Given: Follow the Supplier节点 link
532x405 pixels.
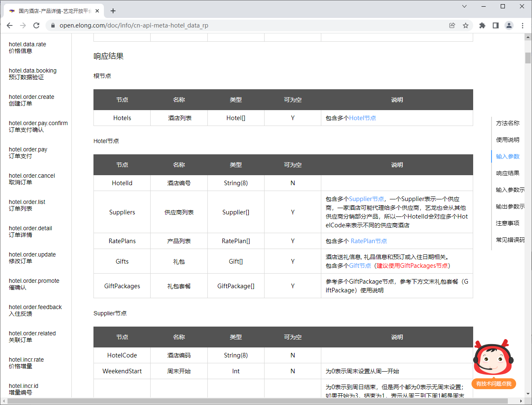Looking at the screenshot, I should click(366, 199).
